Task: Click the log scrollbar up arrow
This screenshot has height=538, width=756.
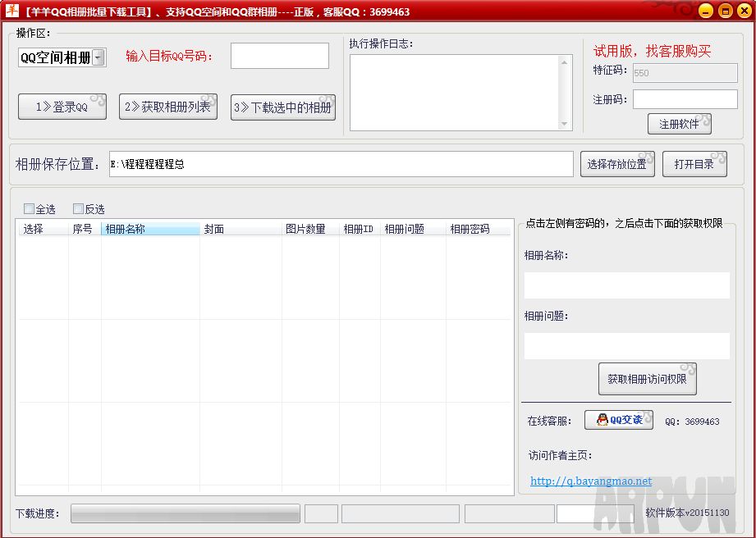Action: (x=565, y=62)
